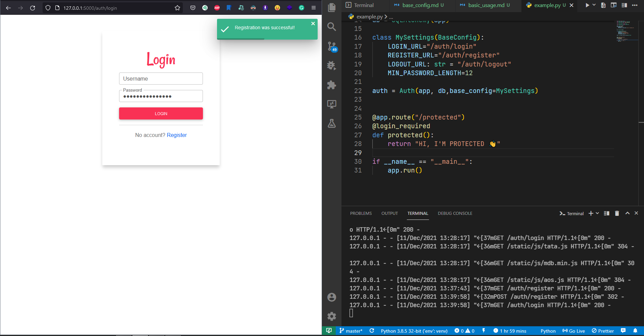
Task: Open remote window button in status bar
Action: pyautogui.click(x=329, y=331)
